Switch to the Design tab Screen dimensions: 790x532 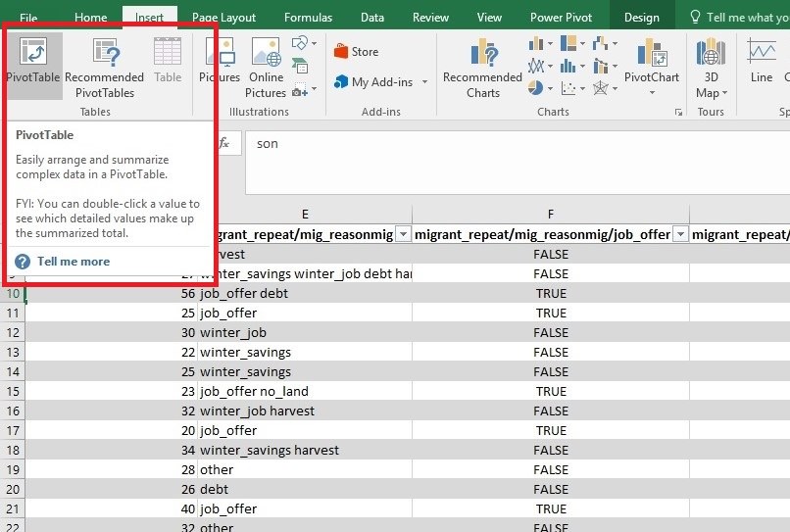click(x=641, y=17)
